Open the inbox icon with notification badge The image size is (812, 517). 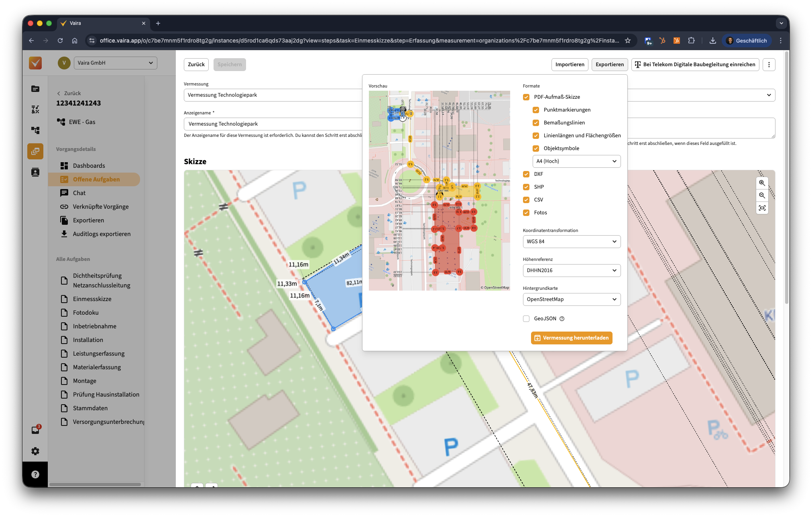[x=35, y=430]
